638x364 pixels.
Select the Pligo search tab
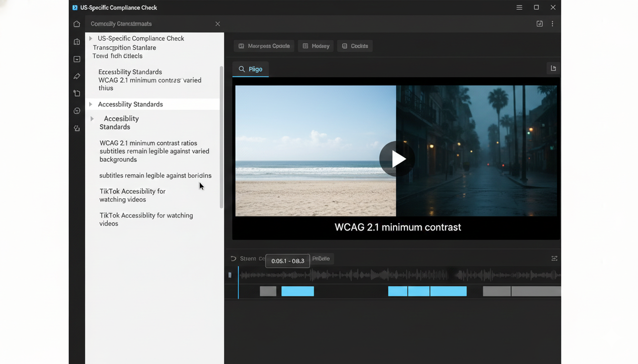click(x=251, y=69)
